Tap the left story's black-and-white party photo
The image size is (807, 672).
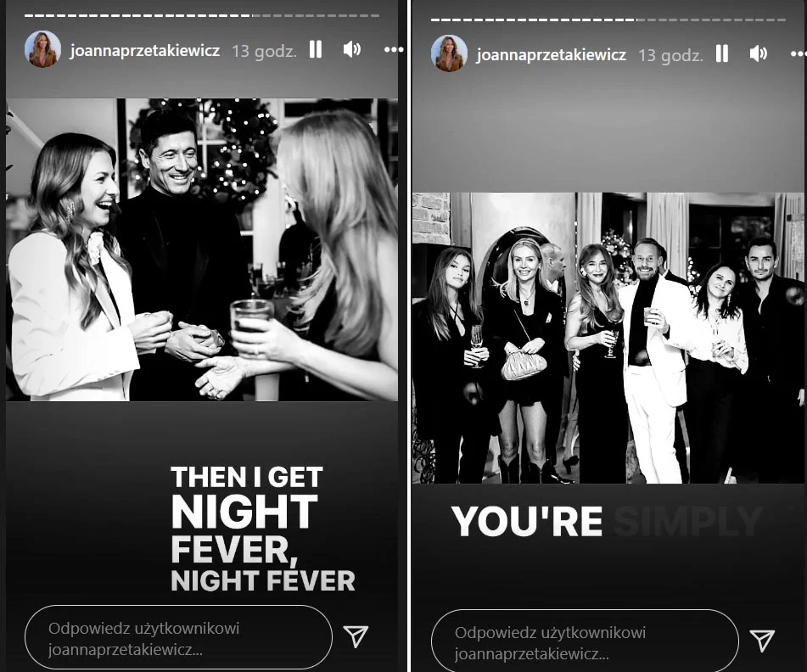[202, 249]
